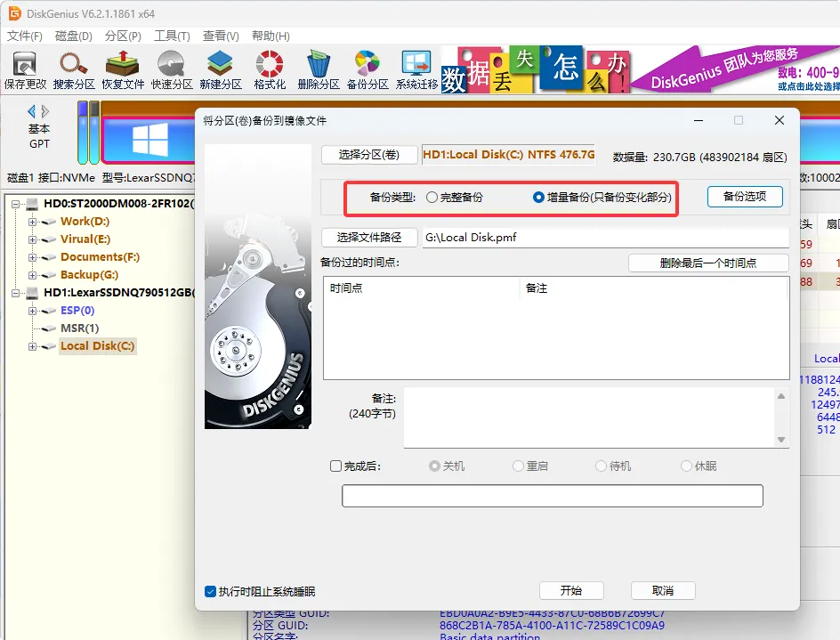Click the HD1 Lexar SSD disk icon

coord(33,293)
